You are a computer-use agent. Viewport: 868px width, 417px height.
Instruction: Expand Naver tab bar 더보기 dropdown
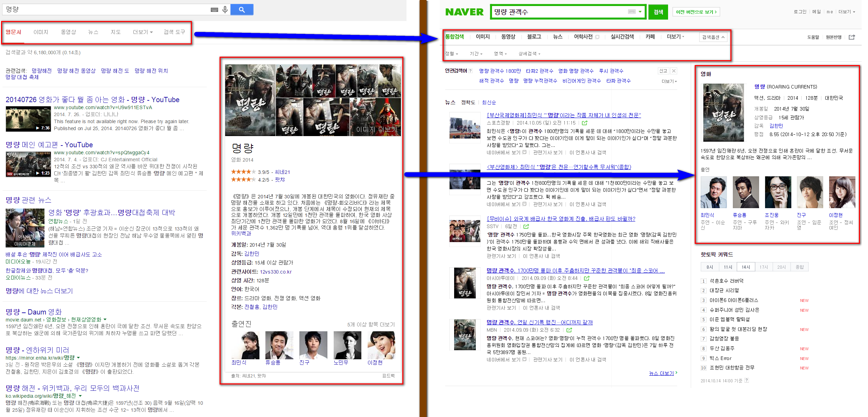(x=675, y=37)
